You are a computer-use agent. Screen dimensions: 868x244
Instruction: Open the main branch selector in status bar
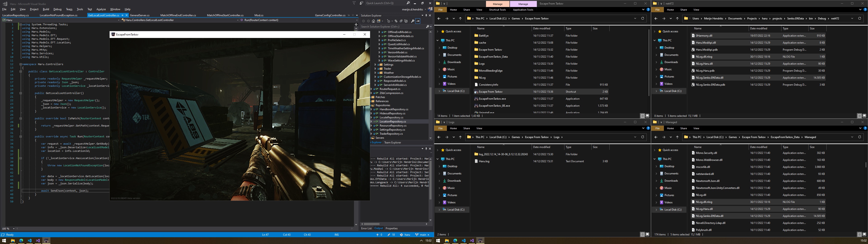click(x=422, y=235)
